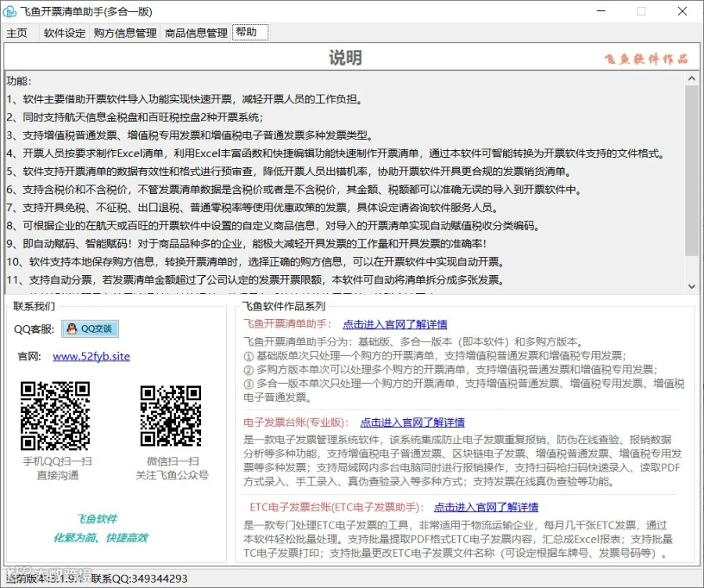Open official site link for ETC电子发票台账

coord(486,507)
